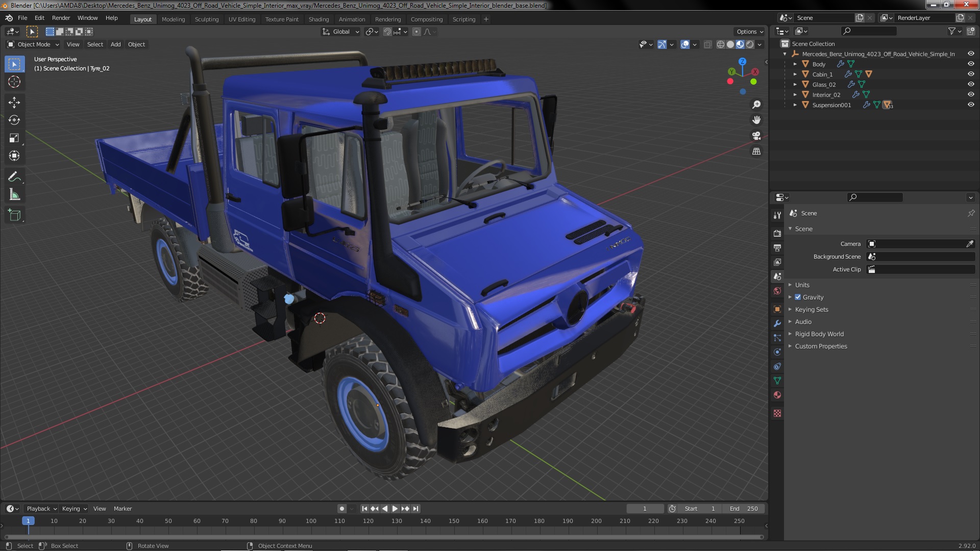Switch to the Sculpting workspace tab

(x=206, y=19)
